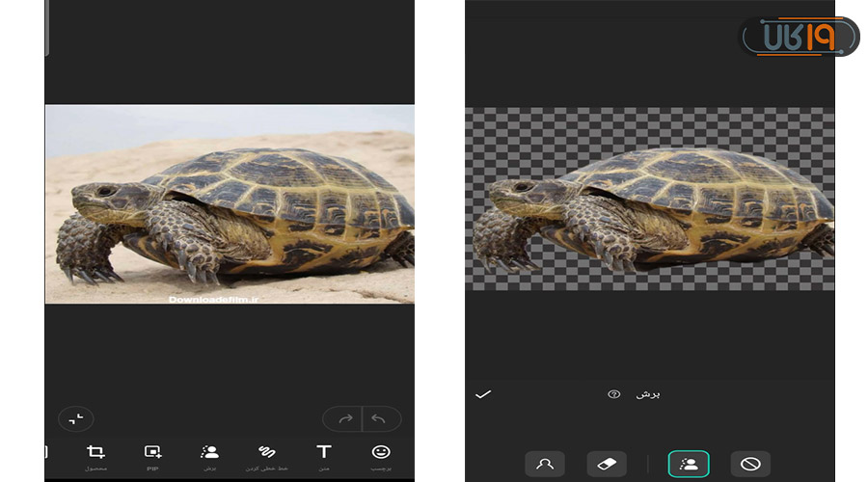Screen dimensions: 868x482
Task: Select the manual person outline cutout
Action: click(545, 464)
